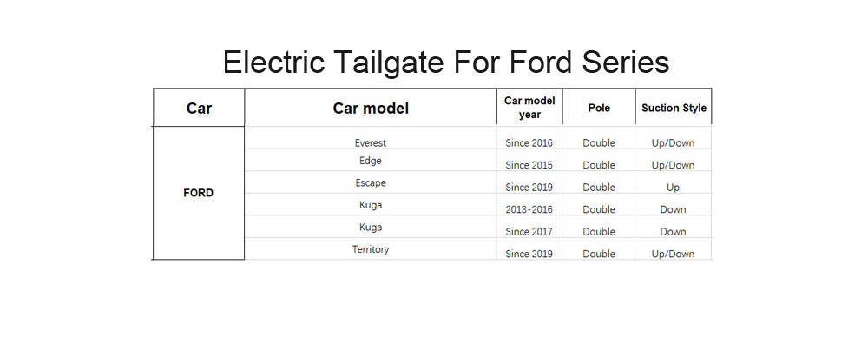Select the Edge model cell

coord(371,161)
